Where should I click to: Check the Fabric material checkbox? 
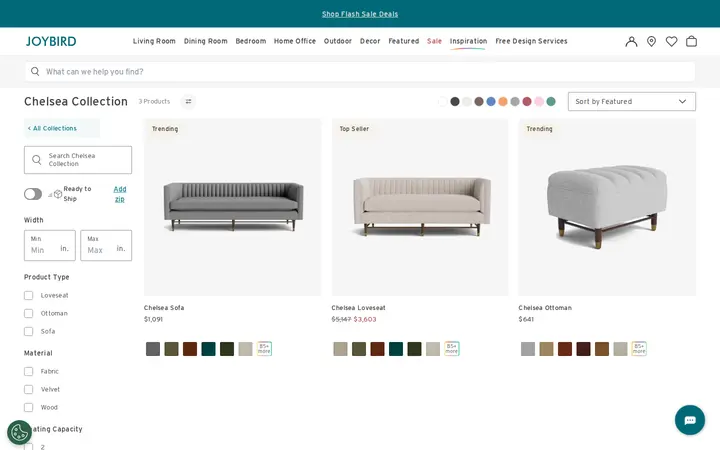click(28, 371)
